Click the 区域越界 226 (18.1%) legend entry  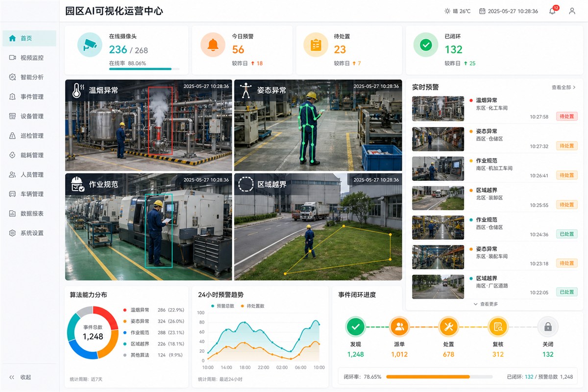[x=154, y=344]
